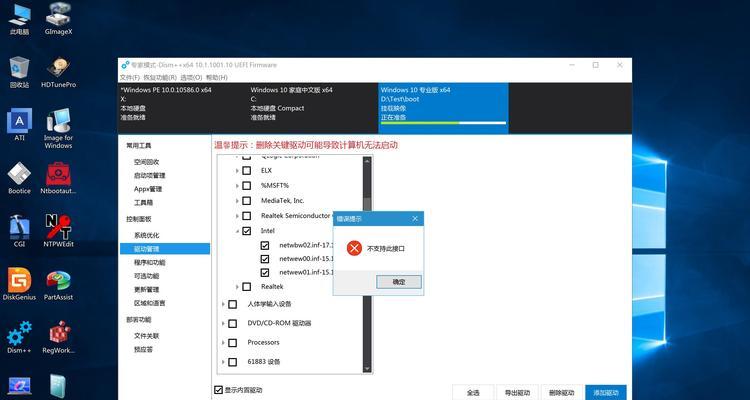Screen dimensions: 750x400
Task: Open DiskGenius desktop icon
Action: point(19,284)
